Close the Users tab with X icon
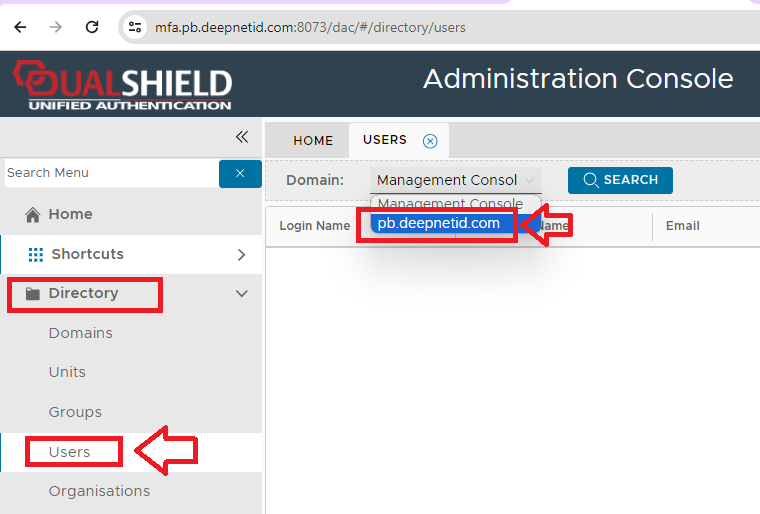 [430, 141]
